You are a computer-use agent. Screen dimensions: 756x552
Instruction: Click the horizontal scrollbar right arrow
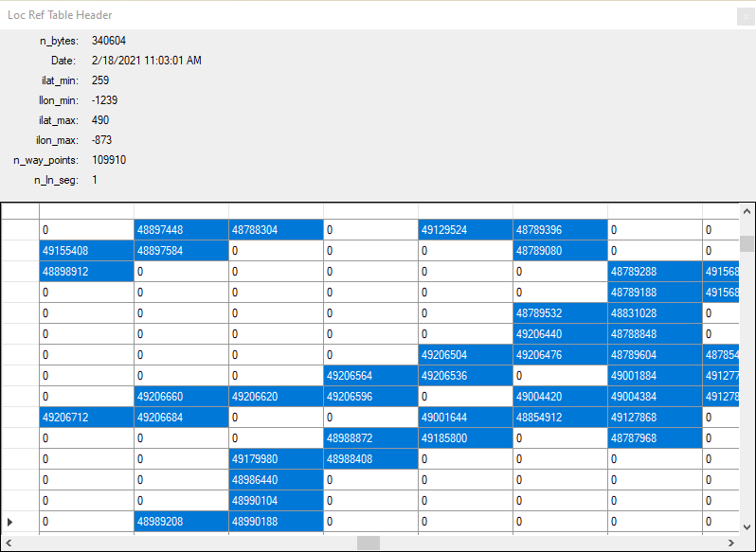tap(730, 543)
